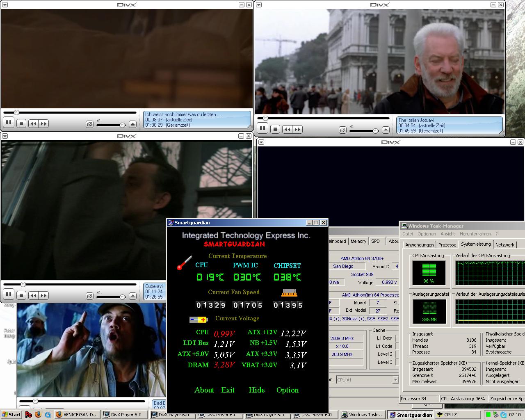Open menu arrow of the dark middle-right DivX player
The height and width of the screenshot is (420, 525).
tap(261, 142)
